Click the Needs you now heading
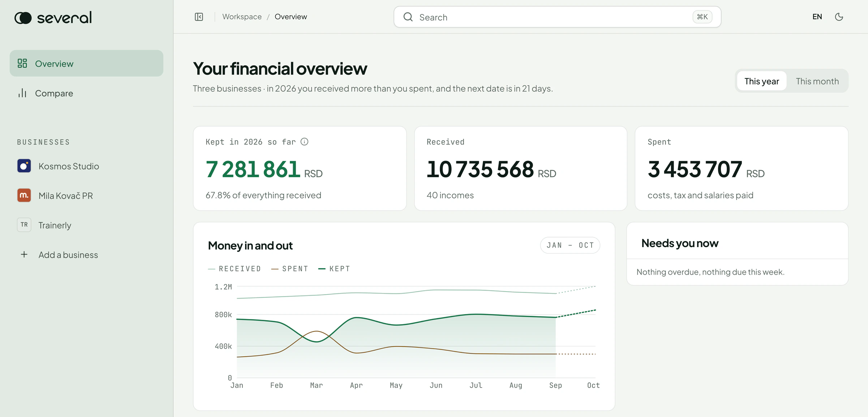Viewport: 868px width, 417px height. tap(680, 243)
